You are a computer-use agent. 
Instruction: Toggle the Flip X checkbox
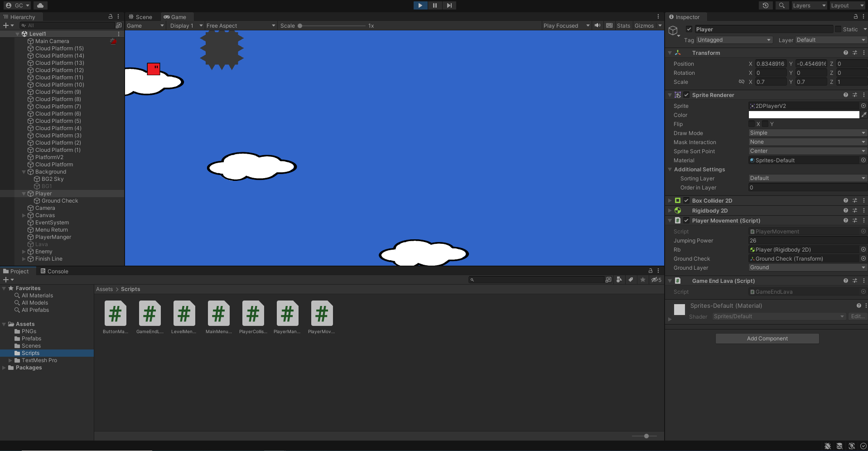[x=752, y=124]
